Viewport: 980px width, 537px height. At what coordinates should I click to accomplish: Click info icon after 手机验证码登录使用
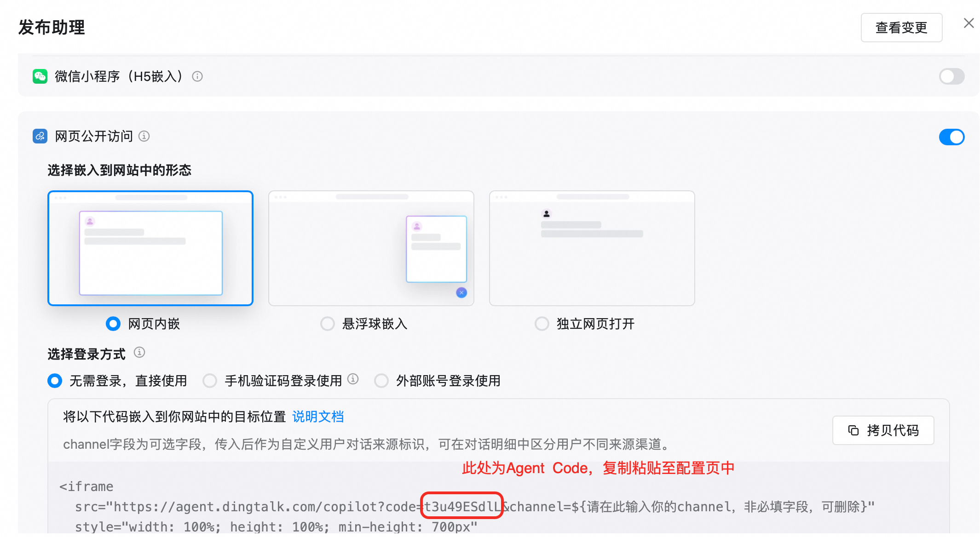(353, 379)
